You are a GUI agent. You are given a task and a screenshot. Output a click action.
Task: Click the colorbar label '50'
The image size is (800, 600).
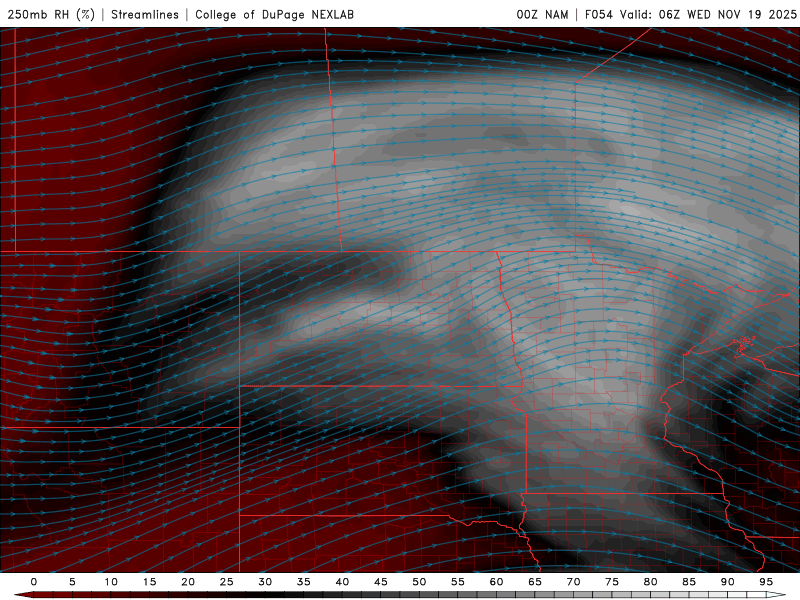[x=419, y=582]
